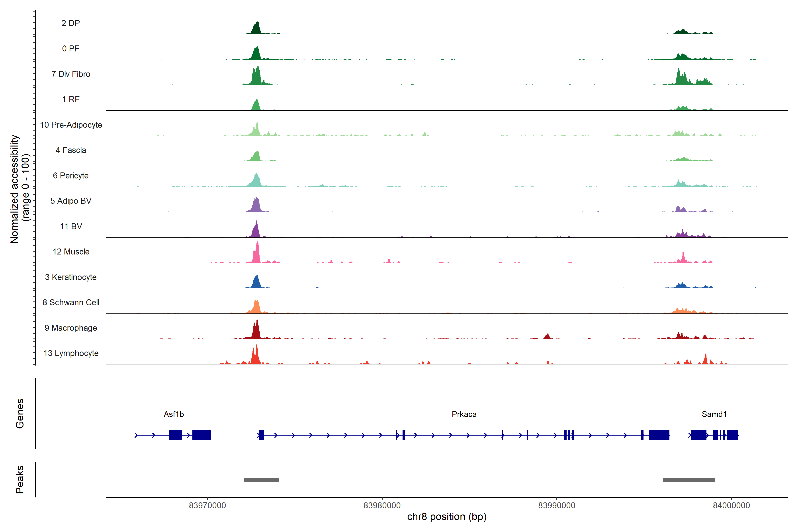Click the Genes panel label
The image size is (798, 532).
(20, 413)
